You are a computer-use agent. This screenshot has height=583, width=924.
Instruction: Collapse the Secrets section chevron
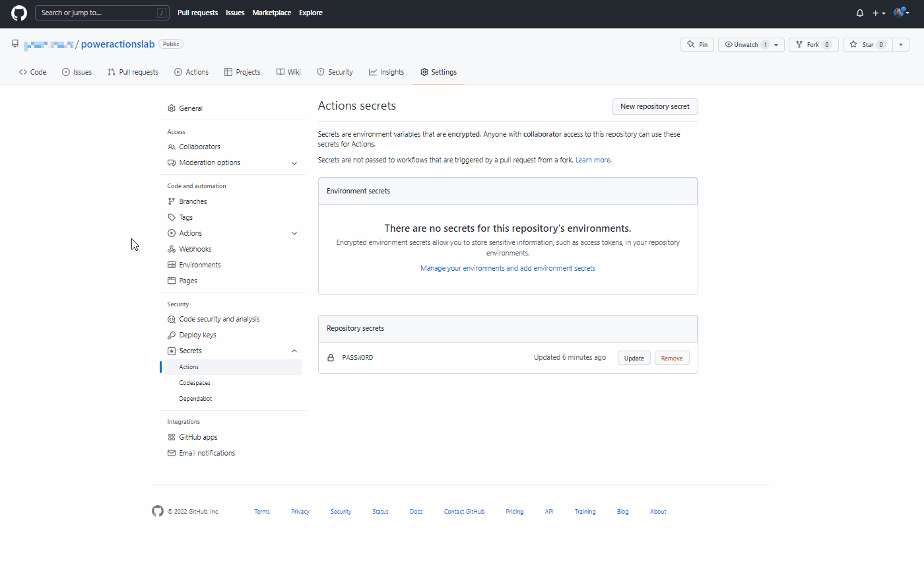(294, 351)
